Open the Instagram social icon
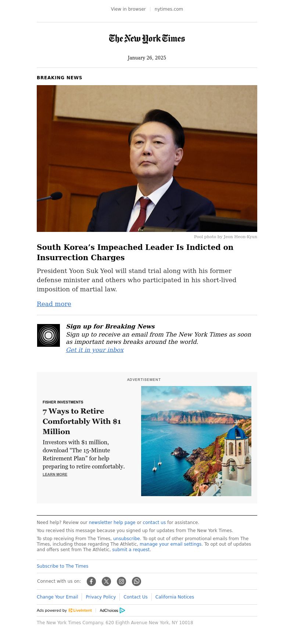The width and height of the screenshot is (294, 644). [x=121, y=581]
